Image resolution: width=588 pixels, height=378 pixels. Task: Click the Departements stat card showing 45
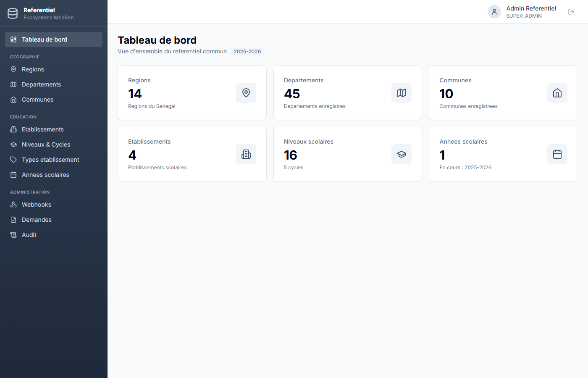pyautogui.click(x=347, y=93)
